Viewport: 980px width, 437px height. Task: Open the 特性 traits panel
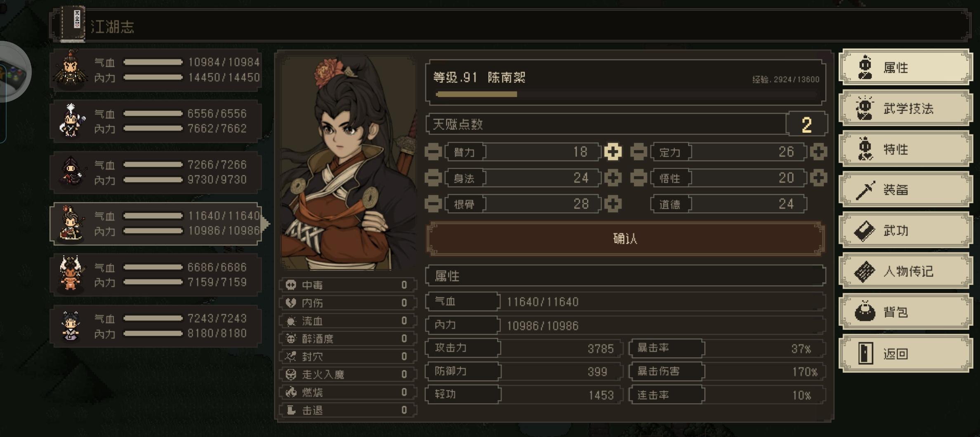pyautogui.click(x=906, y=149)
